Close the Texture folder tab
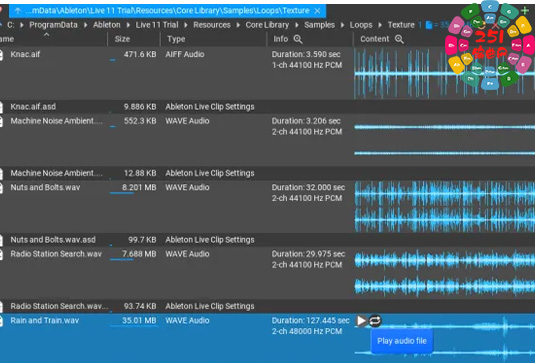Image resolution: width=535 pixels, height=363 pixels. (x=317, y=11)
